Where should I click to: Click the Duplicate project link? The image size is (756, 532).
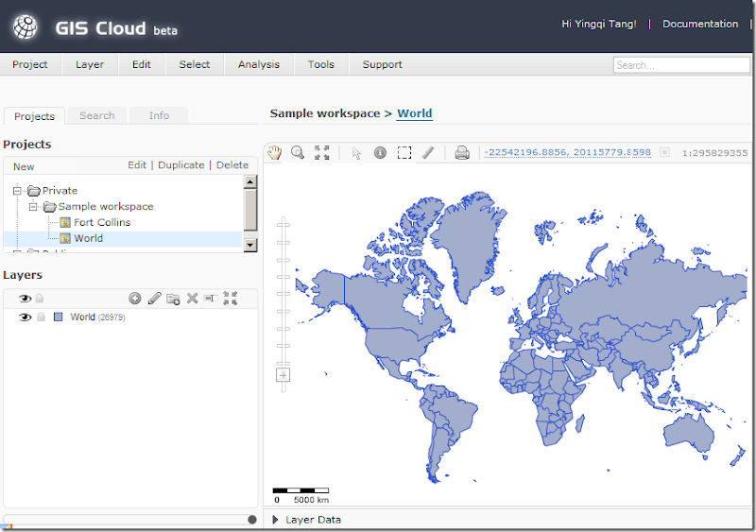180,165
